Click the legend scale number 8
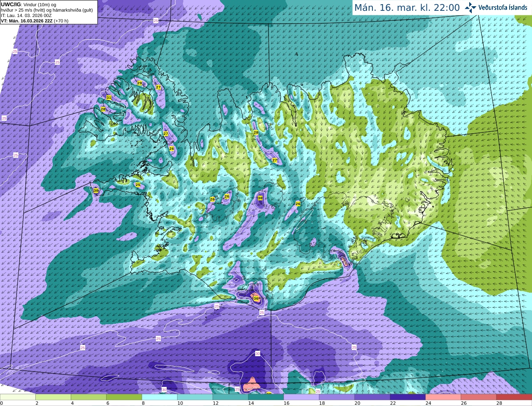This screenshot has width=532, height=406. pyautogui.click(x=143, y=403)
